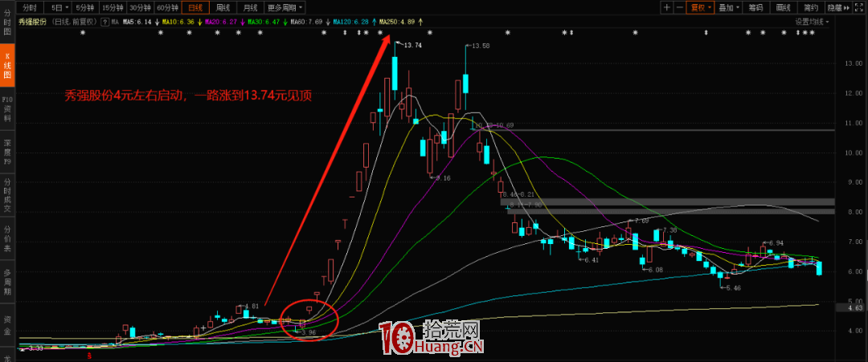Image resolution: width=868 pixels, height=362 pixels.
Task: Click the 6.94 high price label
Action: 776,242
